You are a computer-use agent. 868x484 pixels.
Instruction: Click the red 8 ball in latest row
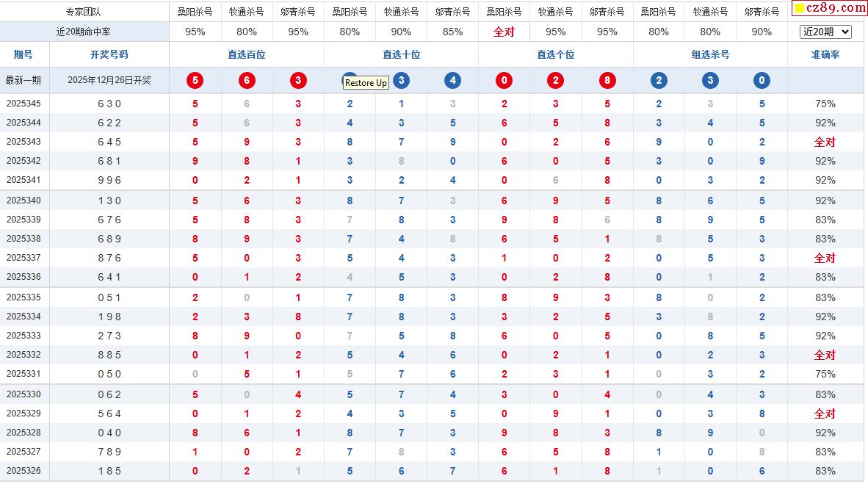607,80
